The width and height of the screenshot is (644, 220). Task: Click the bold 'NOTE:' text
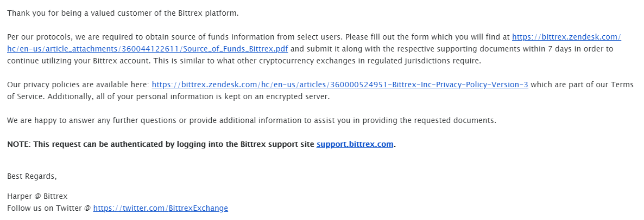19,144
